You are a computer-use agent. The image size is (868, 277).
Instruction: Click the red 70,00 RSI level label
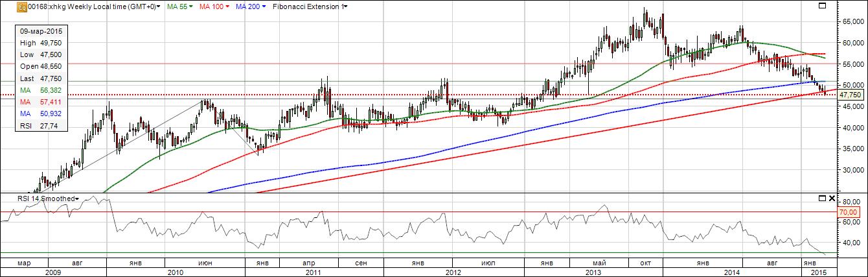click(x=847, y=211)
